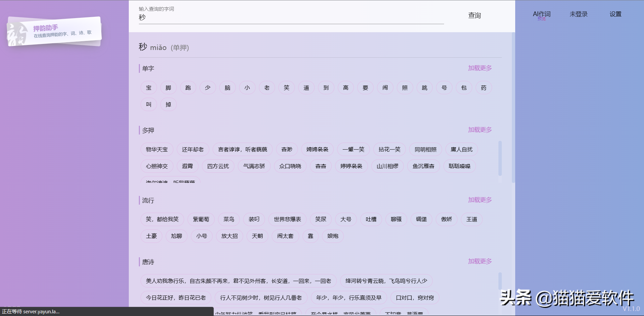Viewport: 644px width, 316px height.
Task: Click the 查询 search button
Action: click(474, 15)
